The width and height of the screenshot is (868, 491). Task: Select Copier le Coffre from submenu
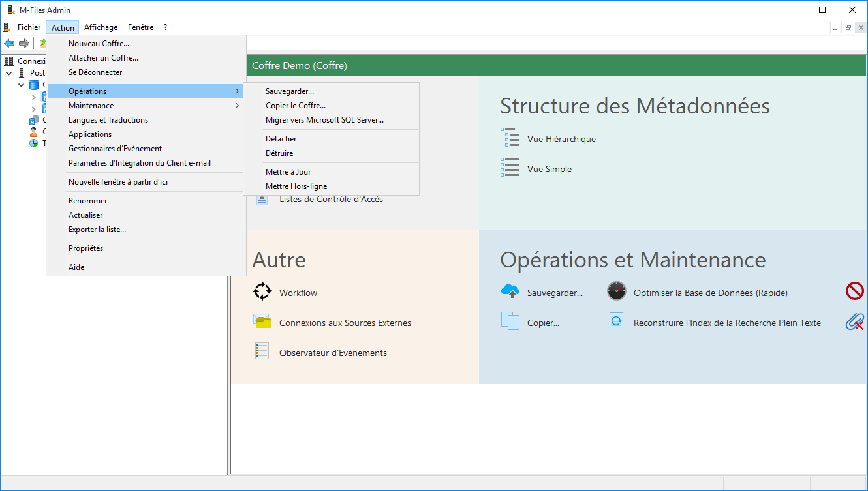point(295,106)
